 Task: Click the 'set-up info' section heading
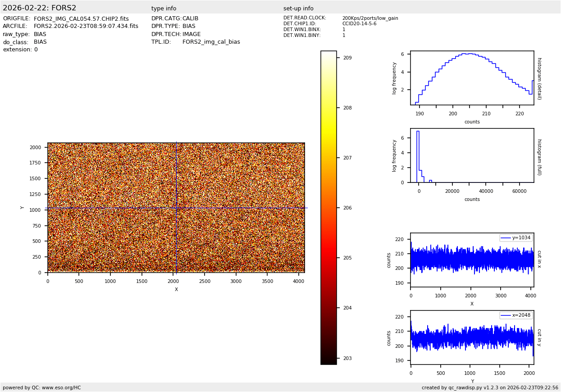pos(298,9)
